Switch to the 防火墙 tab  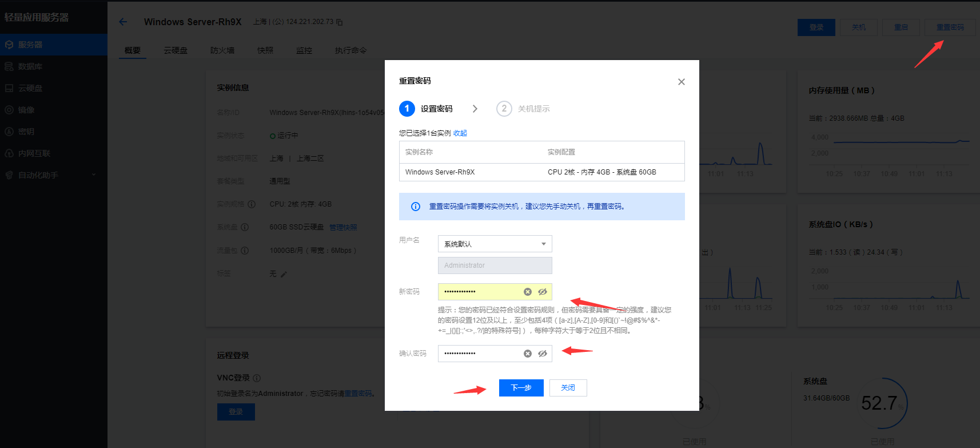coord(222,50)
